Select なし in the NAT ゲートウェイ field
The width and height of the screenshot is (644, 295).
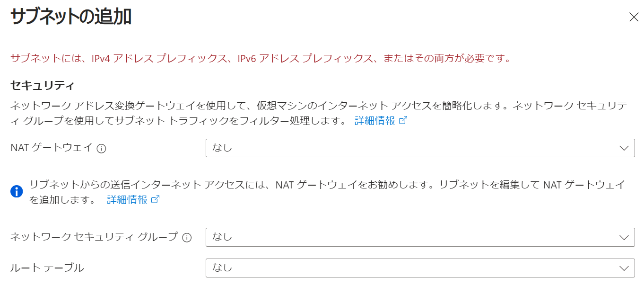coord(222,148)
